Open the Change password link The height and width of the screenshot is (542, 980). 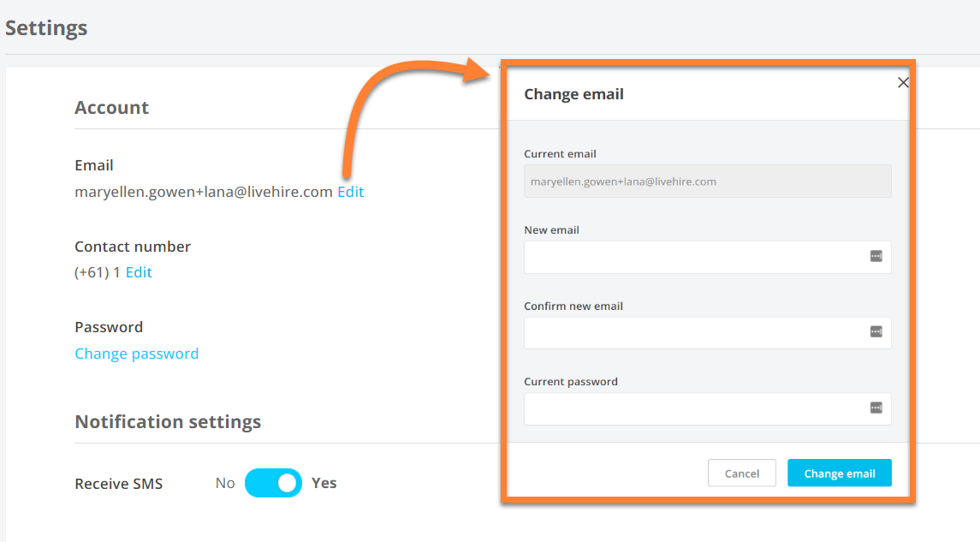point(136,353)
